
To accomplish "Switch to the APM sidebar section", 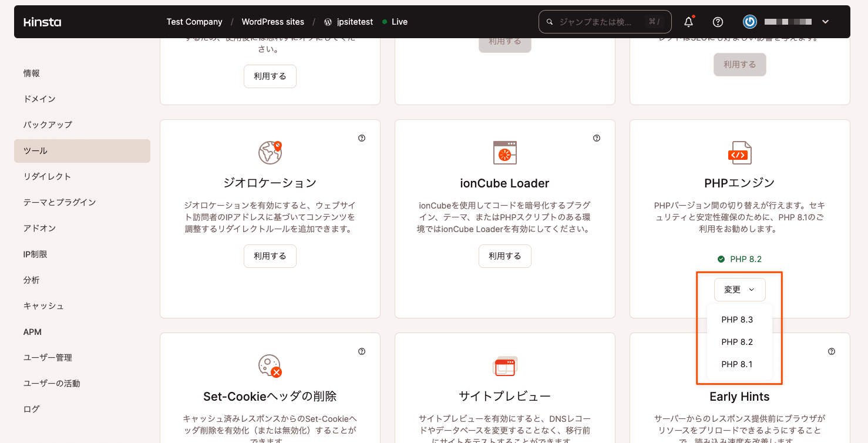I will click(32, 331).
